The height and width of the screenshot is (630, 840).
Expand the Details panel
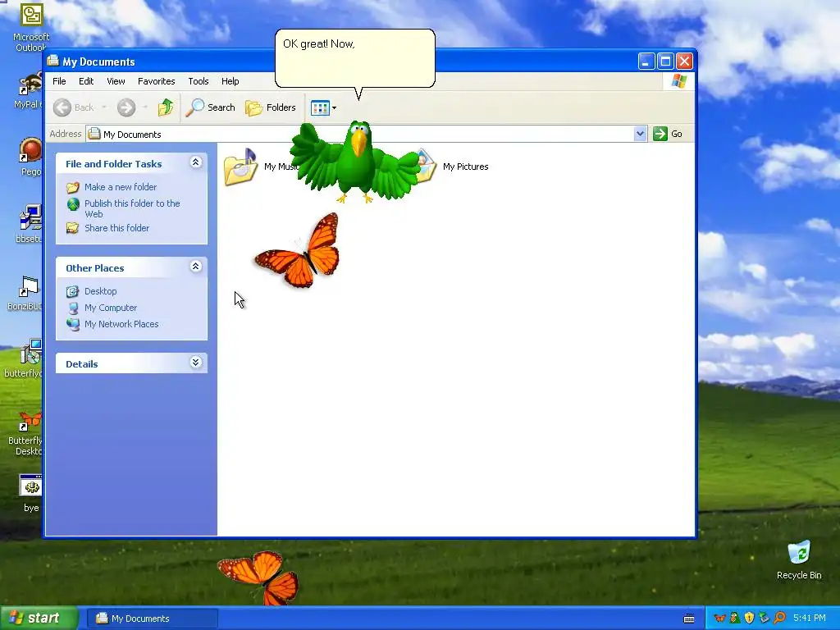coord(195,363)
